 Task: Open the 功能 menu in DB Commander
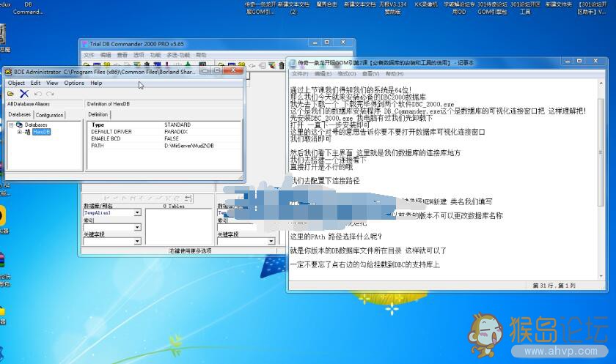(x=155, y=55)
